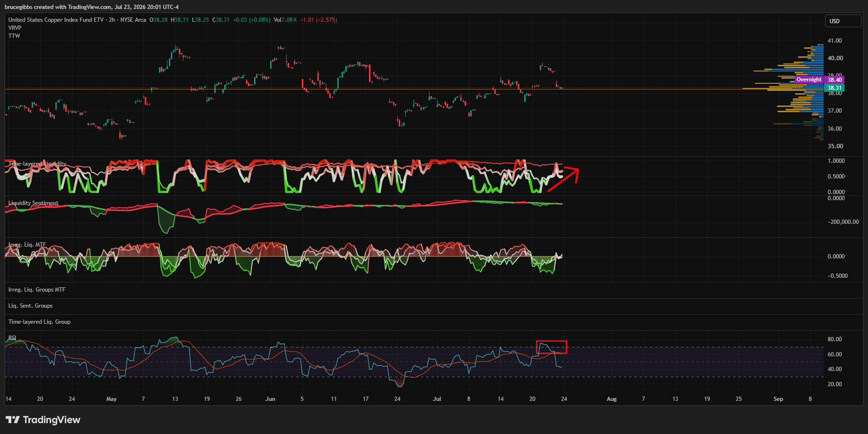Click the 0.5000 scale value
The image size is (868, 434).
click(836, 177)
